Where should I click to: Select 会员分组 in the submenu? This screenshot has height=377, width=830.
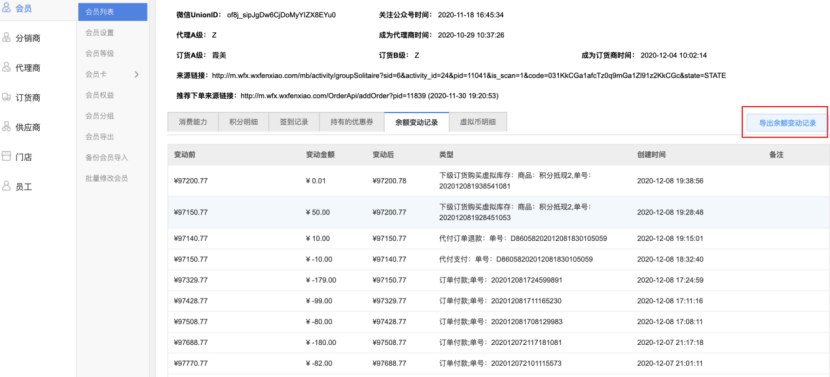pos(100,116)
